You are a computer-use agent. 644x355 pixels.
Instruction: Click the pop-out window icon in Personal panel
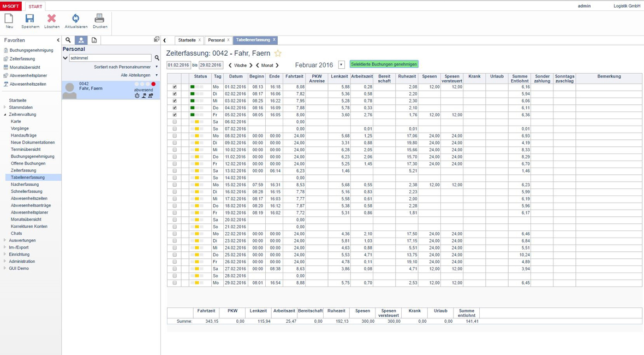click(157, 40)
